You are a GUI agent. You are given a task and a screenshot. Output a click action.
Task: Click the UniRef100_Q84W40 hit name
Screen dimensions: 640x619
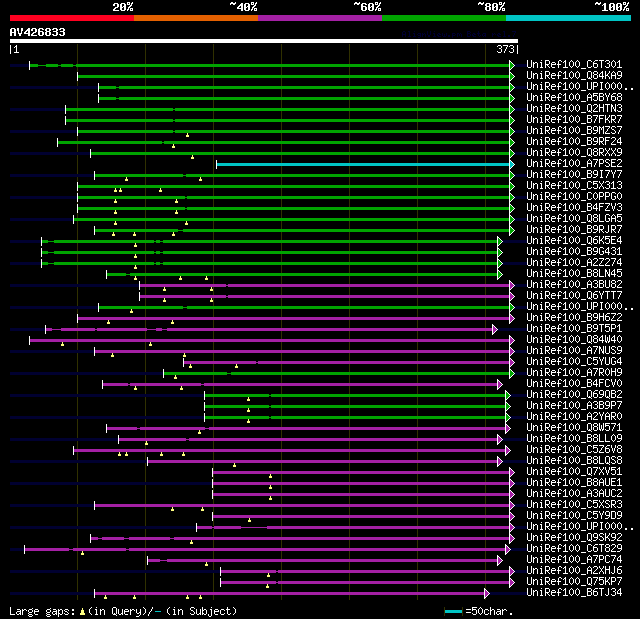[x=574, y=339]
